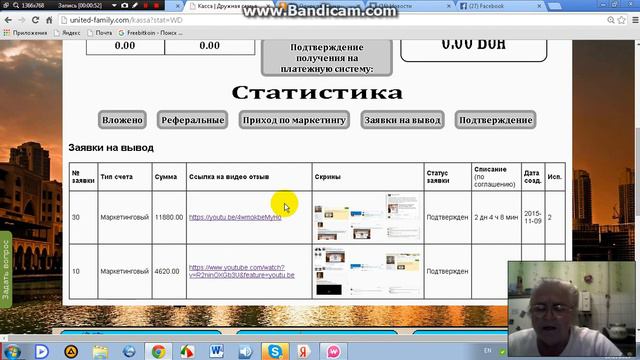This screenshot has width=640, height=360.
Task: Open screenshot thumbnails for request 30
Action: point(367,218)
